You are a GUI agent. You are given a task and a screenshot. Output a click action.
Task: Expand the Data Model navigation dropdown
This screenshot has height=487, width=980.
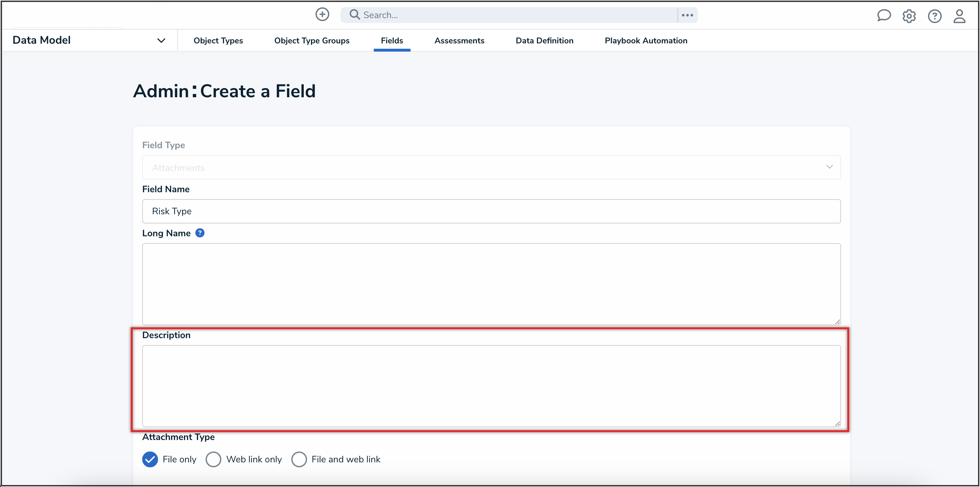(161, 40)
